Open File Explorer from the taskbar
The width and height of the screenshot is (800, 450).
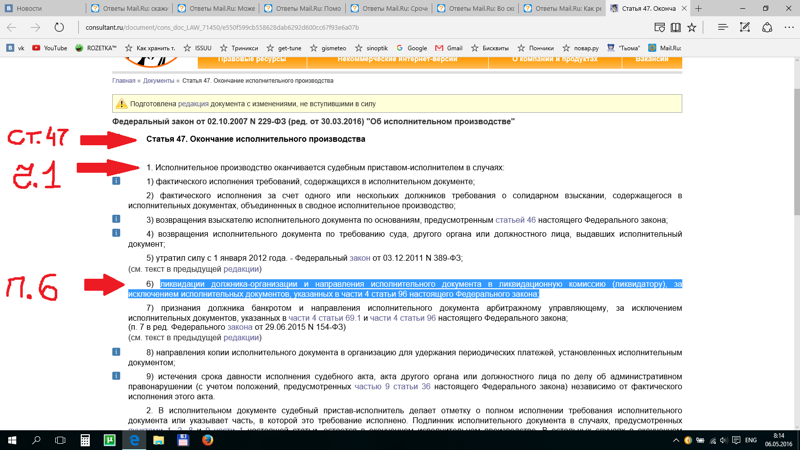coord(158,440)
